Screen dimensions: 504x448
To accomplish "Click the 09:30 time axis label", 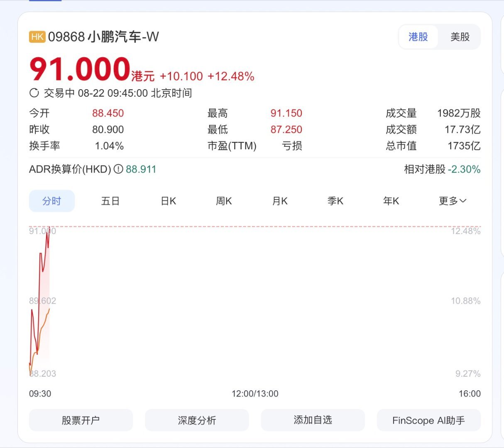I will (40, 394).
